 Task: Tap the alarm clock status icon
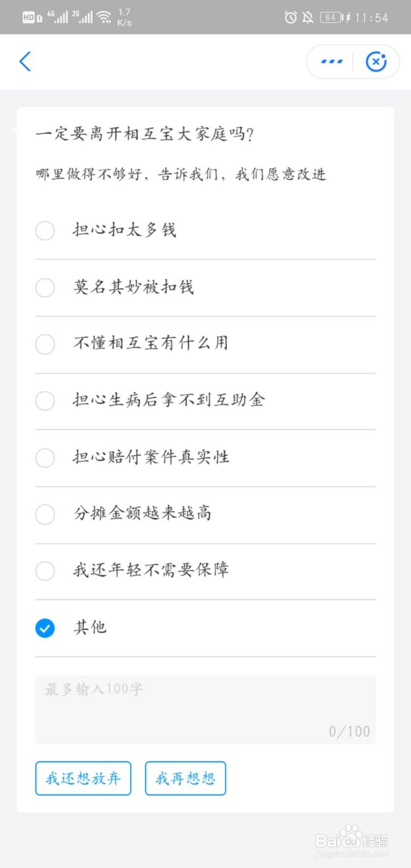[x=290, y=18]
